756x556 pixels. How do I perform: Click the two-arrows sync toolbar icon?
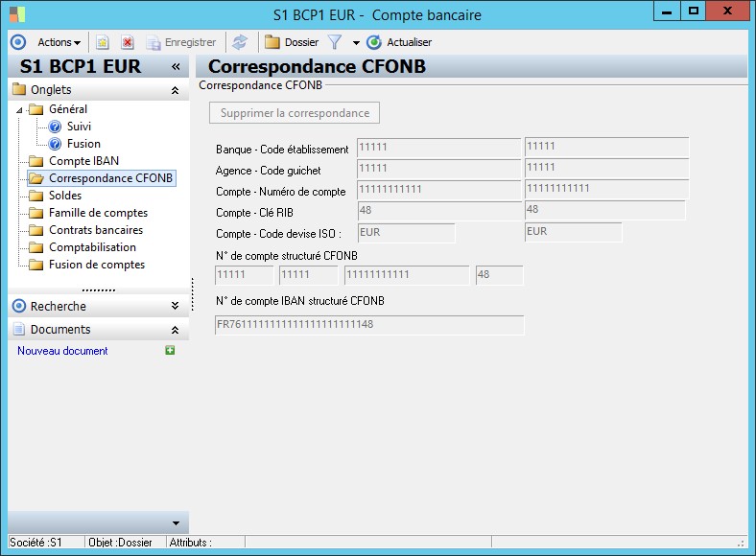240,42
